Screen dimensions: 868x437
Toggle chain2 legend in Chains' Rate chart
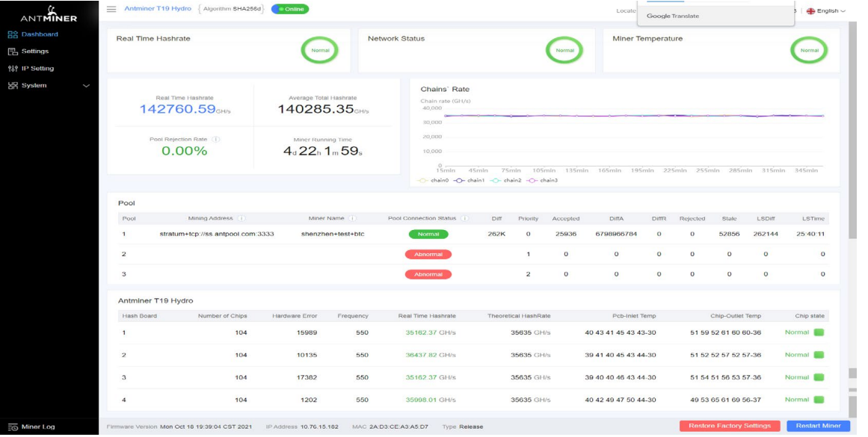click(x=506, y=180)
